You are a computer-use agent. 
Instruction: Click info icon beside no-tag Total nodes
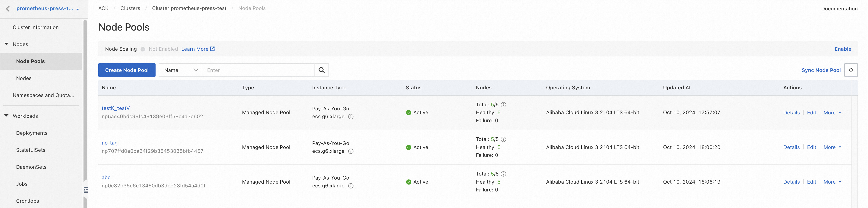(x=504, y=139)
